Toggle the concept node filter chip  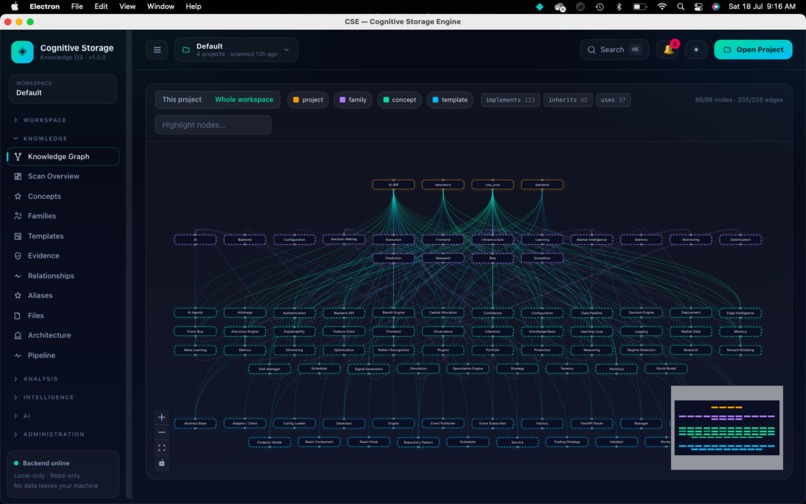coord(399,100)
